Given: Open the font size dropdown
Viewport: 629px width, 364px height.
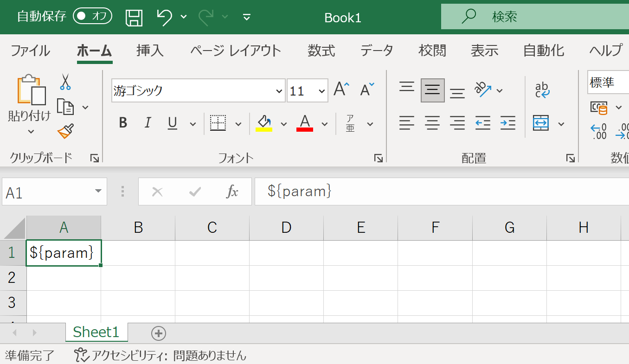Looking at the screenshot, I should (x=321, y=91).
